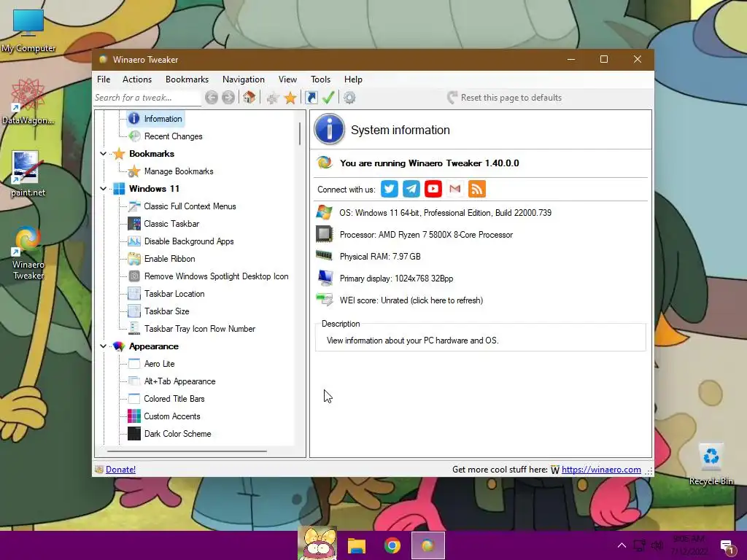This screenshot has width=747, height=560.
Task: Click the tree panel vertical scrollbar thumb
Action: (x=300, y=133)
